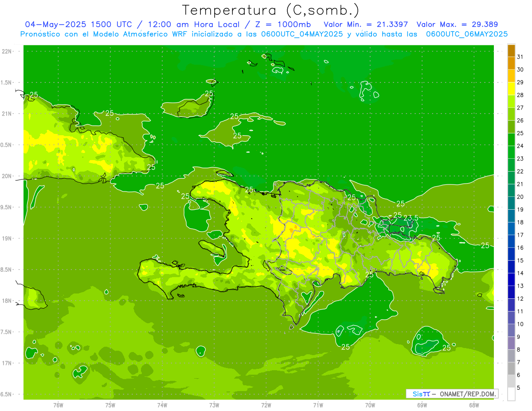The height and width of the screenshot is (411, 532).
Task: Click the 19N latitude axis label
Action: pos(6,239)
